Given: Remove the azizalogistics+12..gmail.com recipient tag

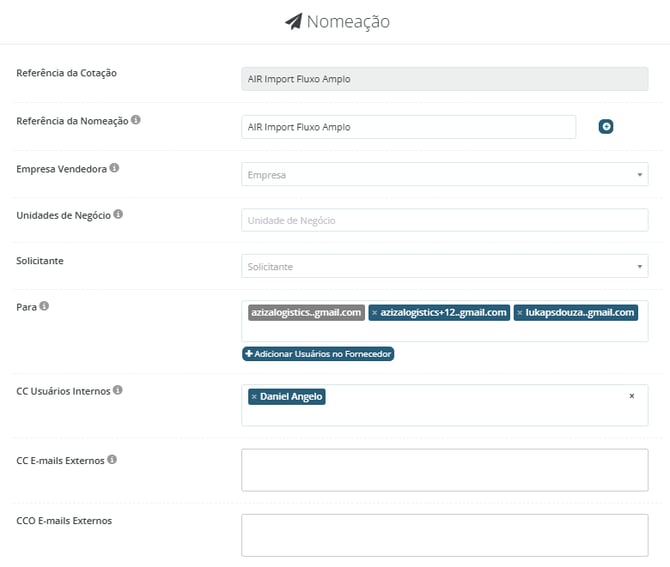Looking at the screenshot, I should [x=374, y=313].
